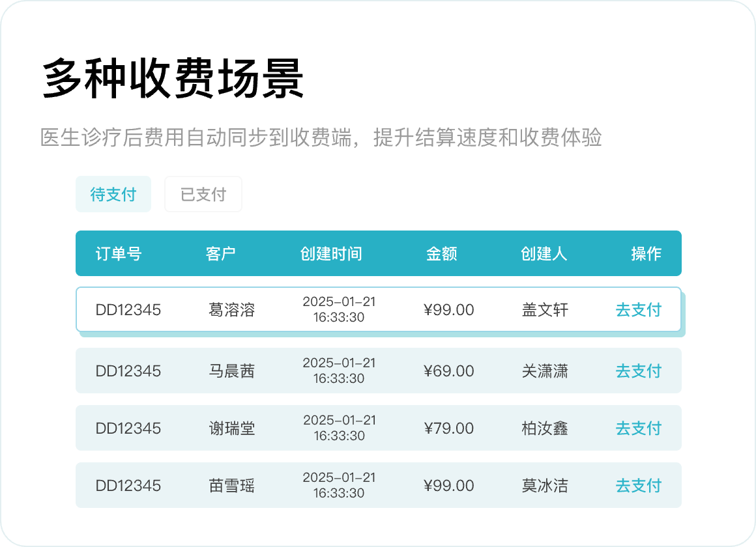Click the 客户 column header
The width and height of the screenshot is (756, 547).
point(220,253)
